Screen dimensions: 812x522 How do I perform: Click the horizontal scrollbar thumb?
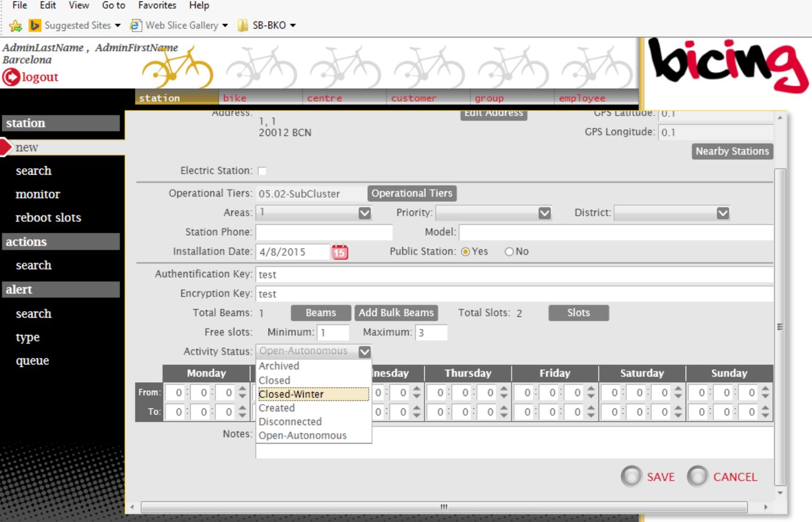[444, 507]
